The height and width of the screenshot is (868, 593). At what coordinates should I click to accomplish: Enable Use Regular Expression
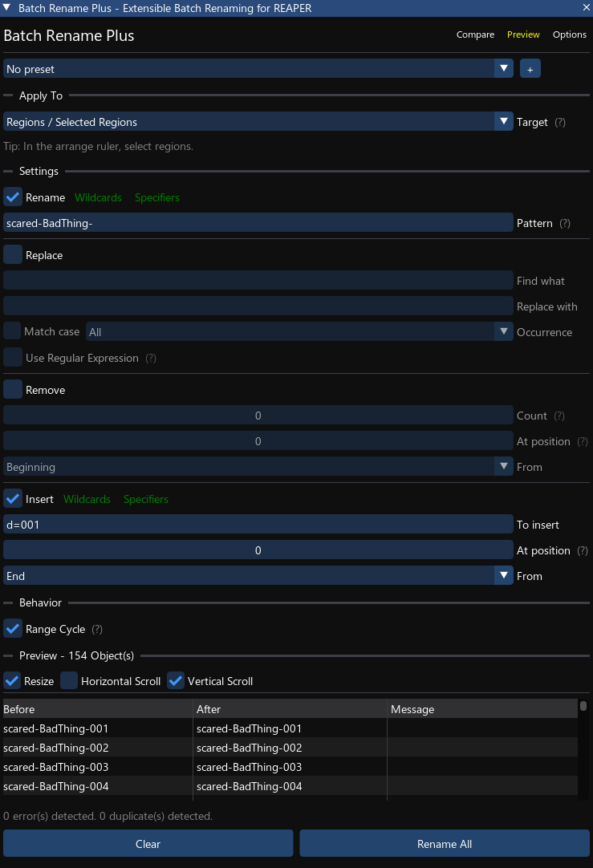click(13, 358)
